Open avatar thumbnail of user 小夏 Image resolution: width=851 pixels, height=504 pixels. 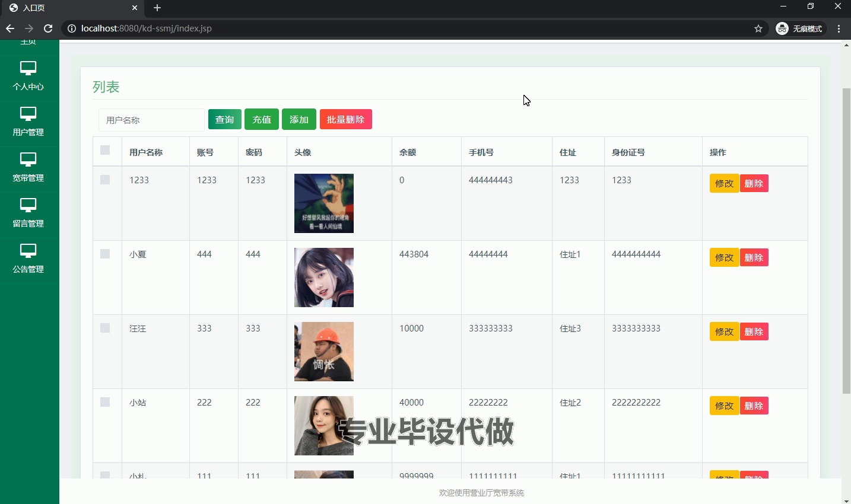tap(324, 277)
